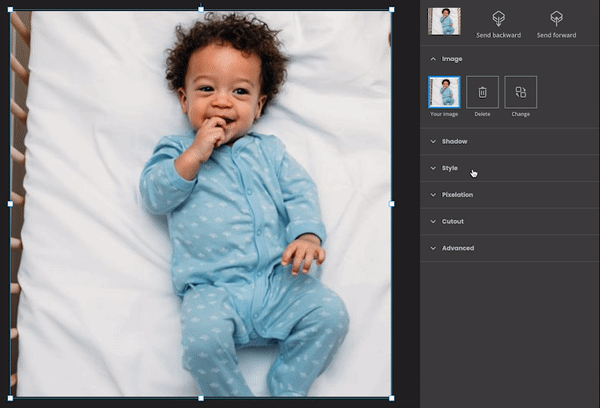
Task: Click the Send backward text label
Action: click(498, 35)
